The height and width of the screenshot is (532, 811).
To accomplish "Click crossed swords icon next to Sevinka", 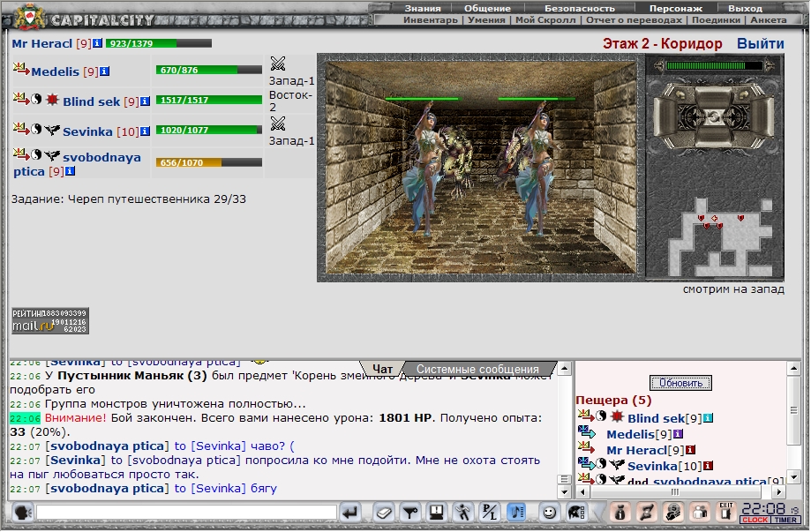I will [278, 124].
